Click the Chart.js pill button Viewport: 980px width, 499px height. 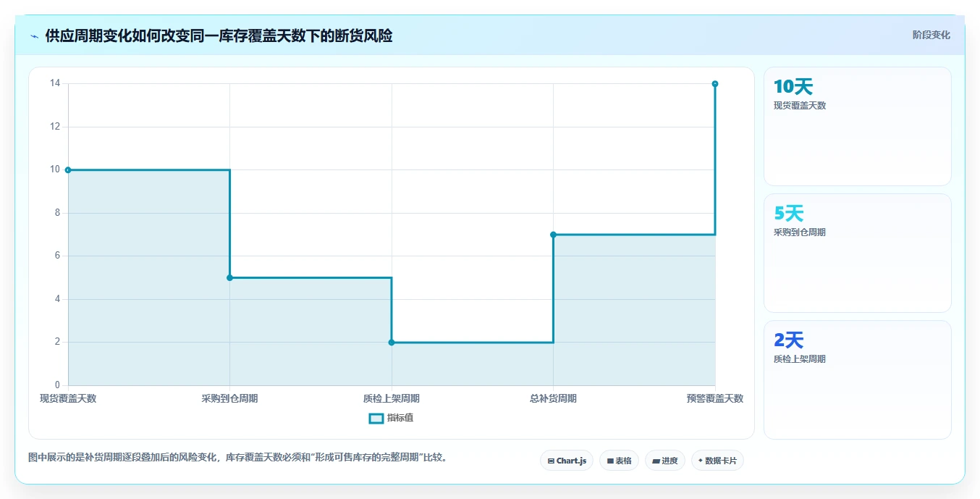tap(567, 461)
